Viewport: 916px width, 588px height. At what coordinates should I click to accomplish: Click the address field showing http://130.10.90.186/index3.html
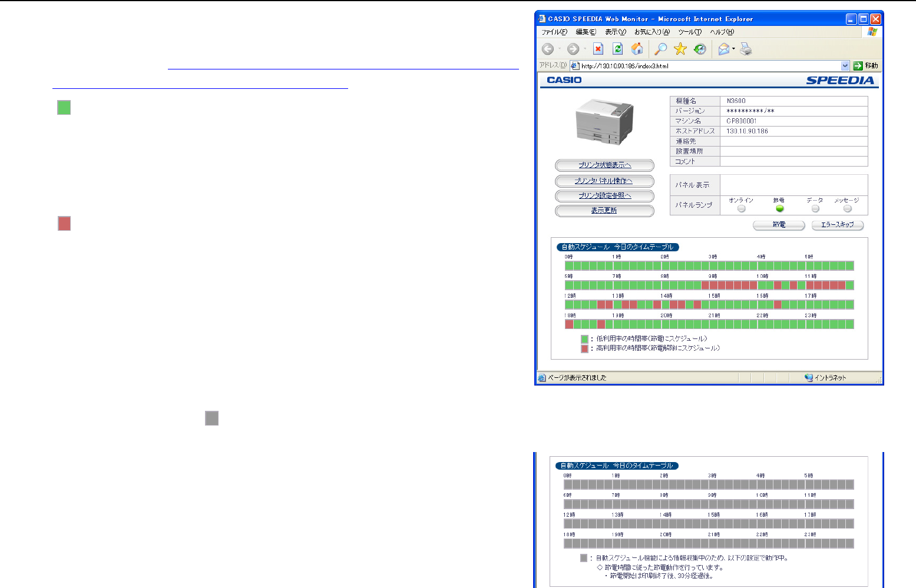(x=710, y=66)
